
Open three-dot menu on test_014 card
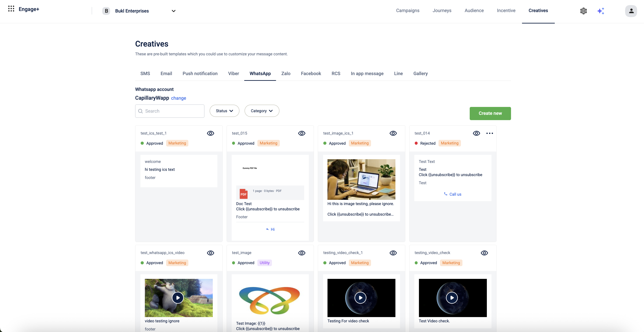click(489, 134)
